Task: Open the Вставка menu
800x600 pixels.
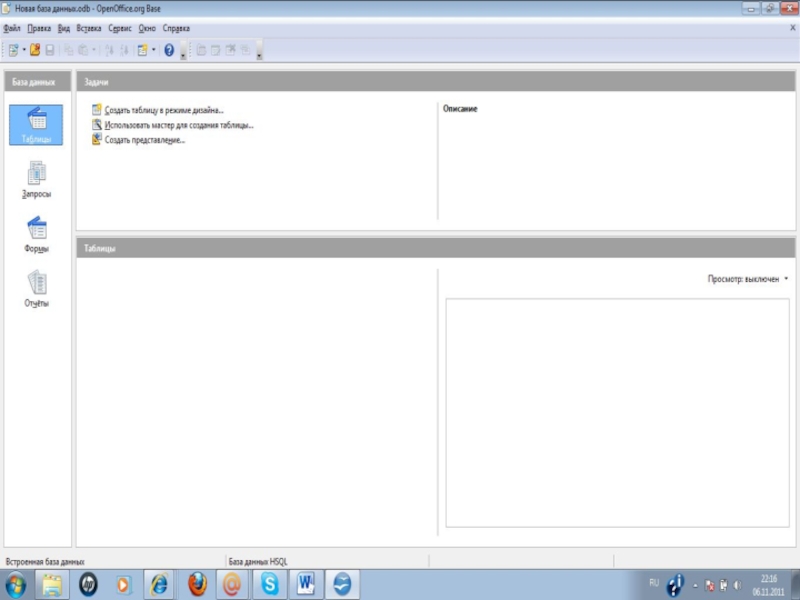Action: pyautogui.click(x=89, y=29)
